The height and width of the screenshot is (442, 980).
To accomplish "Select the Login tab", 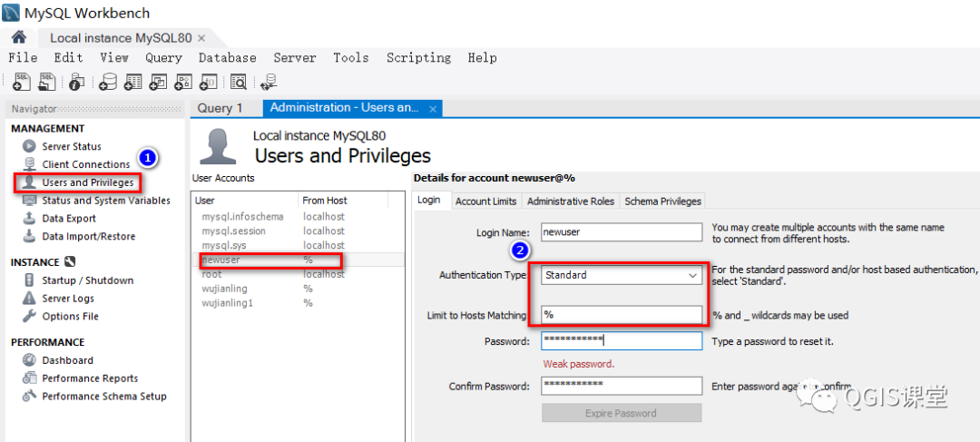I will coord(428,201).
